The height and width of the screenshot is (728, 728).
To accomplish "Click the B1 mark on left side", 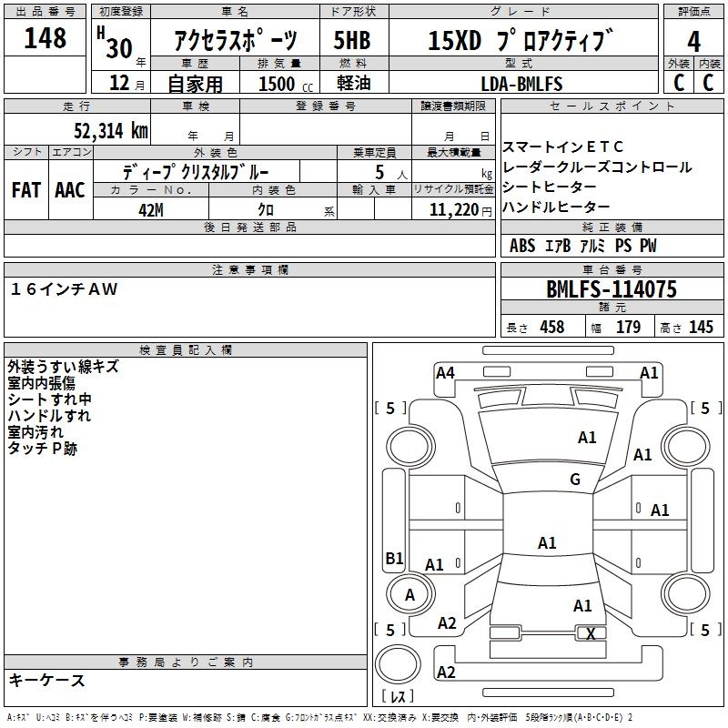I will (395, 558).
